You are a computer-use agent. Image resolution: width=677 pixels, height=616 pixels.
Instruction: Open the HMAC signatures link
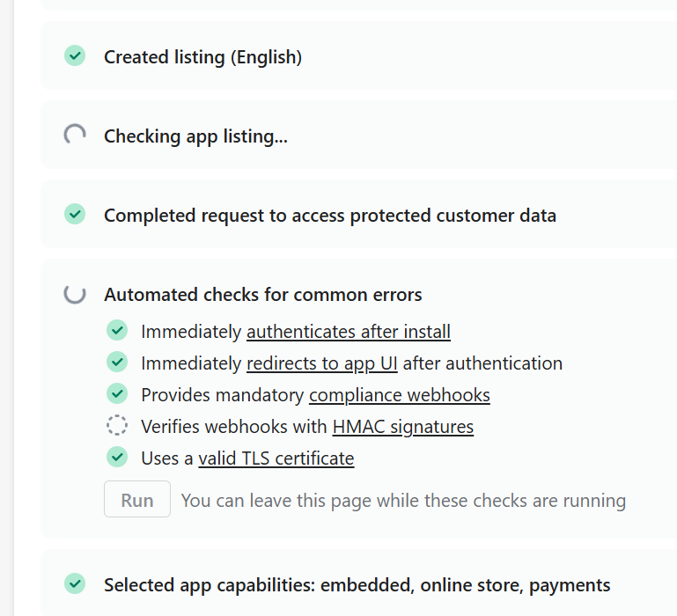coord(403,427)
